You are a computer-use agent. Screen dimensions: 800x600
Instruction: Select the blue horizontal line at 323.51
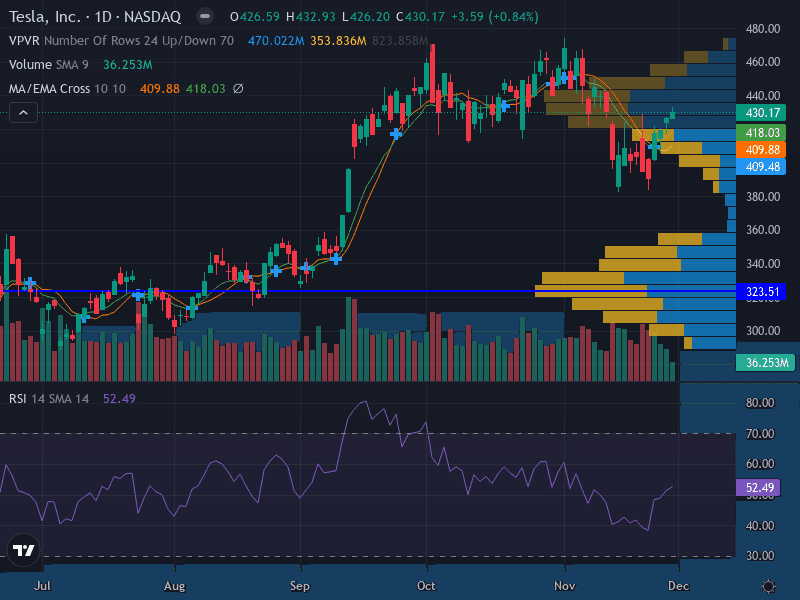tap(367, 291)
